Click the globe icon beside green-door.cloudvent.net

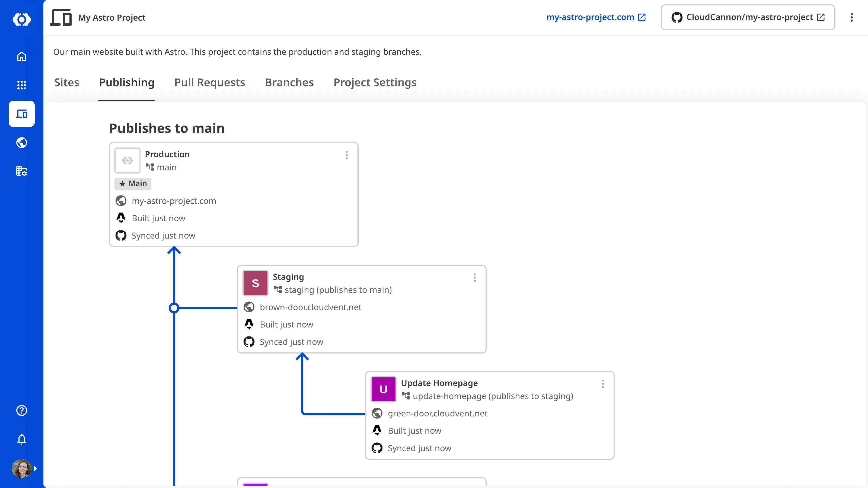click(x=377, y=413)
